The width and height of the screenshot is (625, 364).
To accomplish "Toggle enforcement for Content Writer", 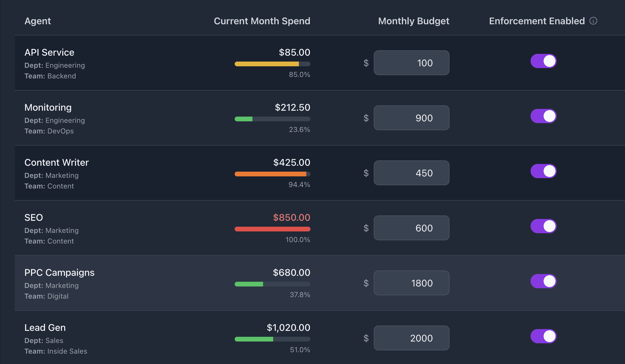I will (543, 171).
